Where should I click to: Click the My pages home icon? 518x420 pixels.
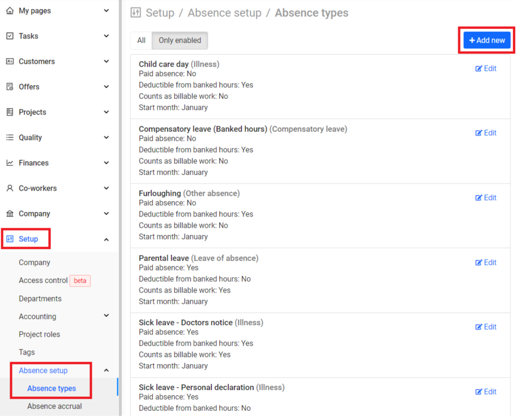10,11
